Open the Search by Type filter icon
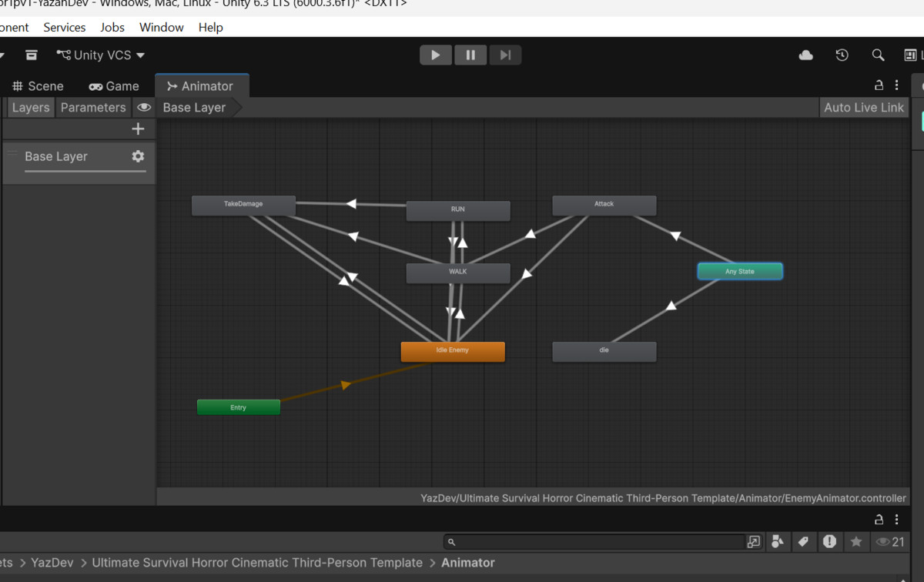Viewport: 924px width, 582px height. 778,542
